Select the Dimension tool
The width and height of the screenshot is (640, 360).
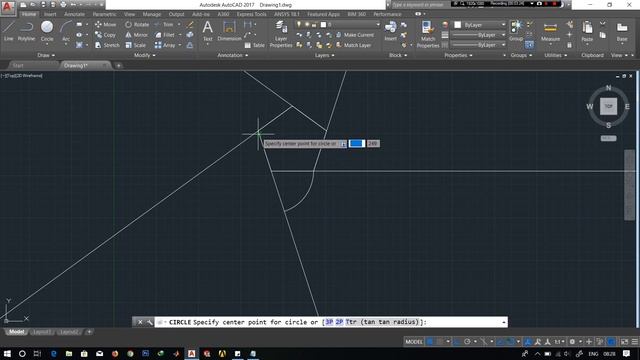(x=229, y=31)
